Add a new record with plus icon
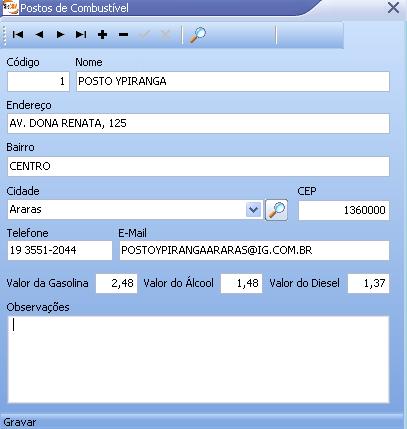This screenshot has width=407, height=429. point(102,34)
